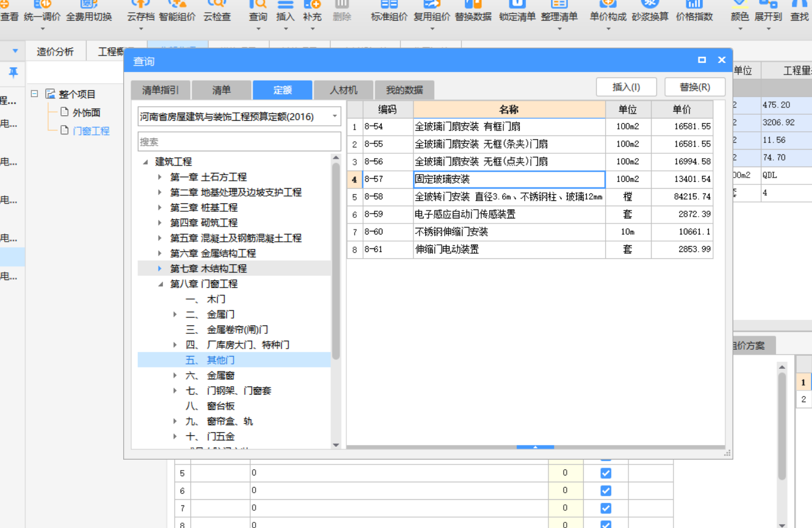Click the 颜色 color tool
This screenshot has height=528, width=812.
click(x=739, y=12)
